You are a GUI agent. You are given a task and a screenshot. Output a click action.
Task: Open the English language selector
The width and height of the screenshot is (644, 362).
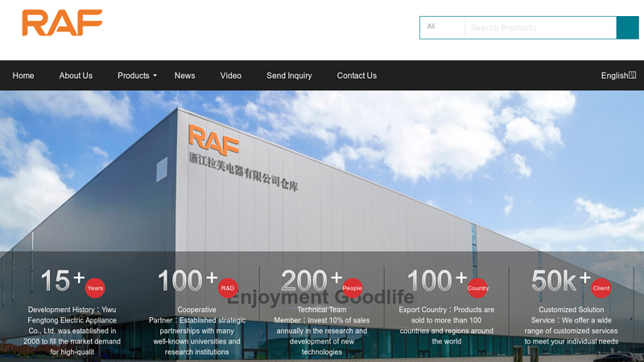point(618,76)
